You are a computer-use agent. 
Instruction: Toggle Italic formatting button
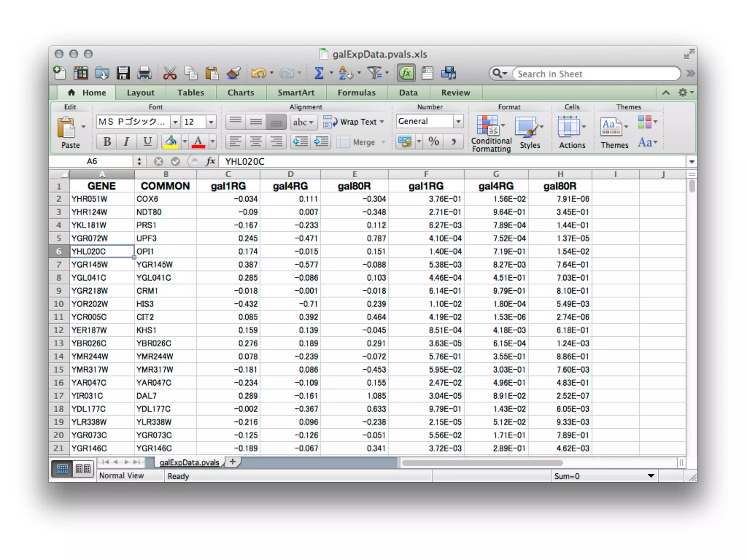(x=127, y=142)
